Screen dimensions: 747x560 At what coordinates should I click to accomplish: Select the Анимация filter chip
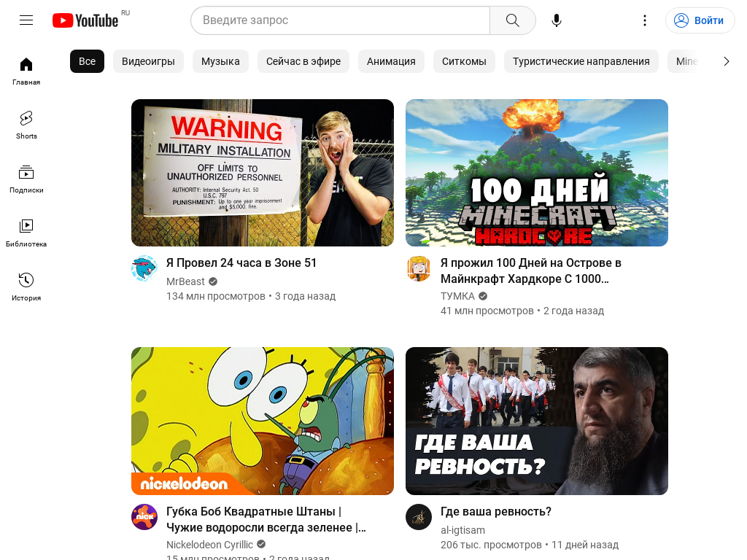point(391,61)
